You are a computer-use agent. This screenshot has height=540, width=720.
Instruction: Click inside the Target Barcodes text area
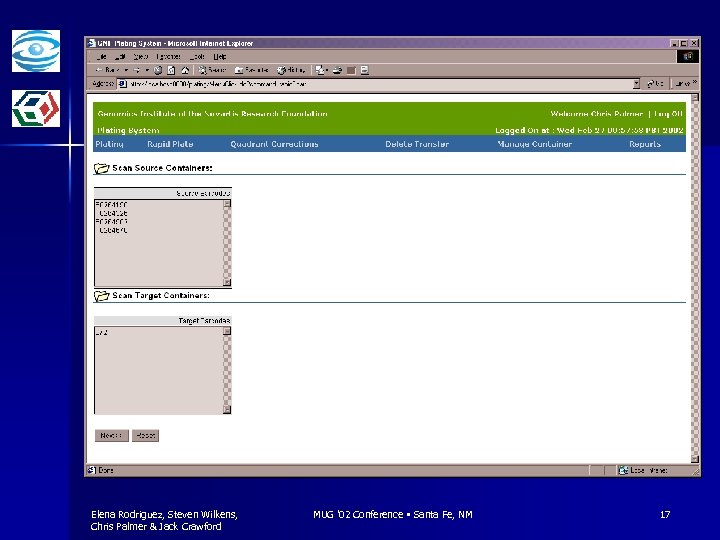pyautogui.click(x=159, y=370)
